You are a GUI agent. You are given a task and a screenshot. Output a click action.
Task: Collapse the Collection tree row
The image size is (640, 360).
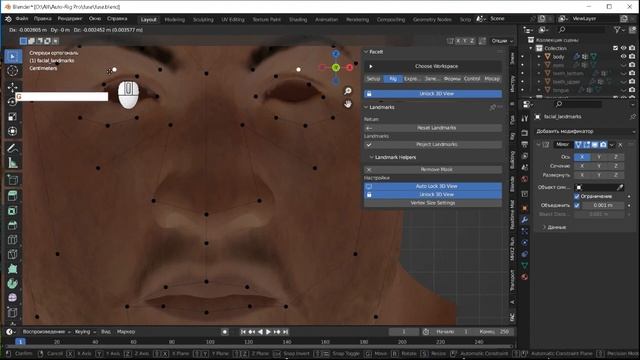coord(531,48)
